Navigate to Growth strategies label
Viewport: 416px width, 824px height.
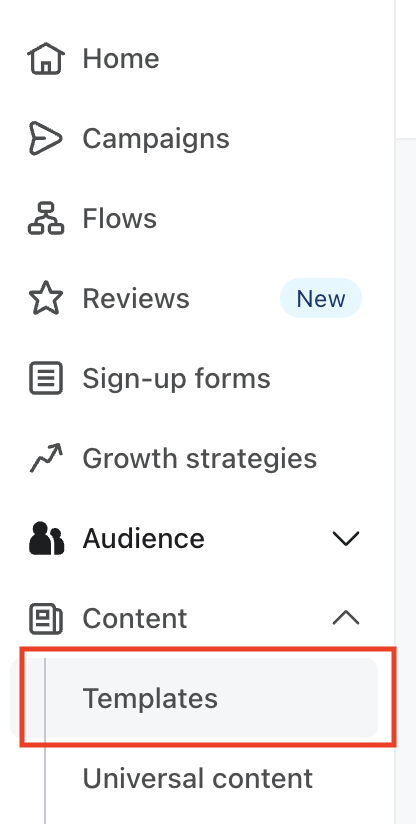click(200, 459)
